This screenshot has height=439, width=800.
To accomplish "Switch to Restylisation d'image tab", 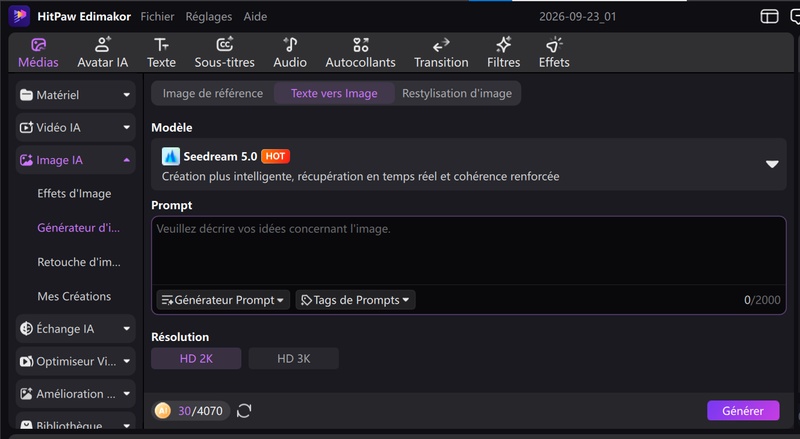I will pyautogui.click(x=457, y=93).
